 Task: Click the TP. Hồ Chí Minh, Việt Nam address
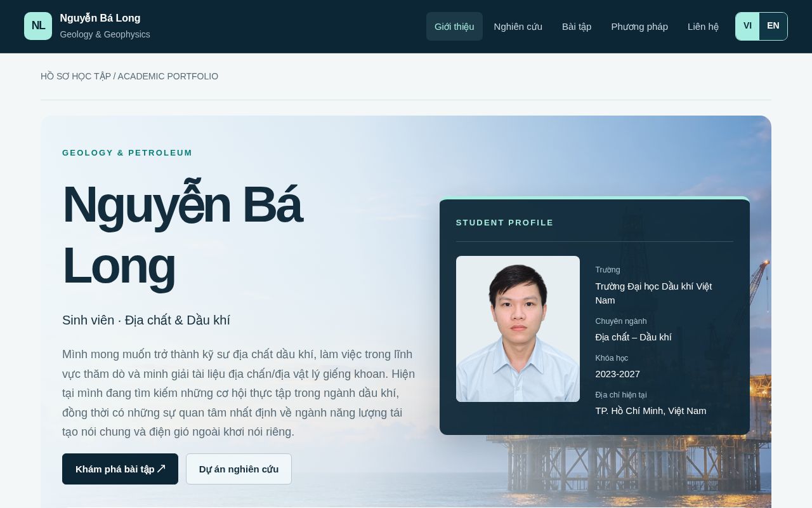tap(650, 410)
